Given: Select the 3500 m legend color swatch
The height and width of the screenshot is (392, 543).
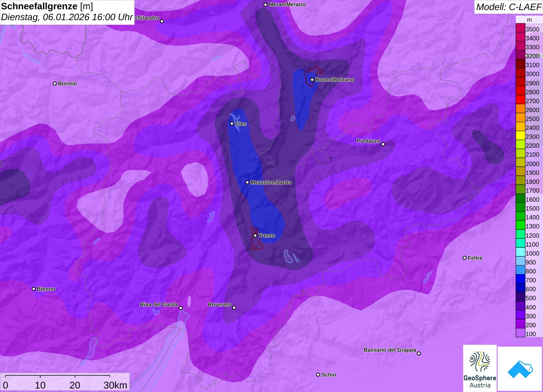Looking at the screenshot, I should click(x=521, y=28).
